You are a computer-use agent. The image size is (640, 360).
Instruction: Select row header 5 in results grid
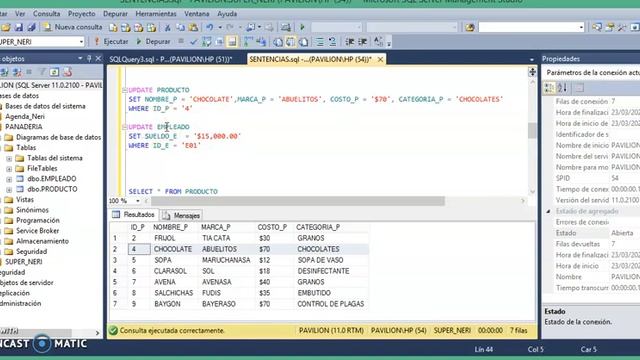[x=115, y=282]
